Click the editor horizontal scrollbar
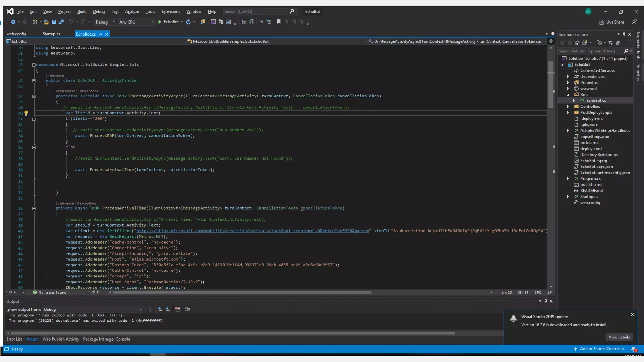Viewport: 644px width, 362px height. click(241, 292)
